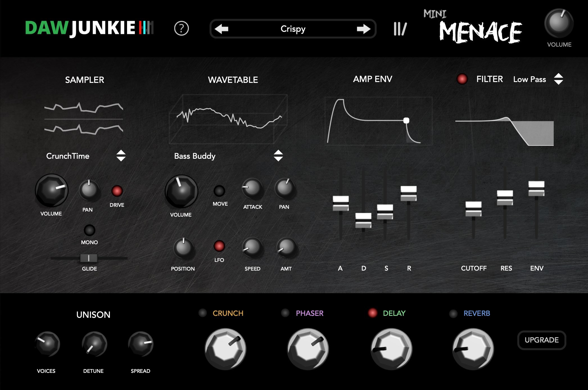
Task: Click the Wavetable Attack knob
Action: (x=252, y=188)
